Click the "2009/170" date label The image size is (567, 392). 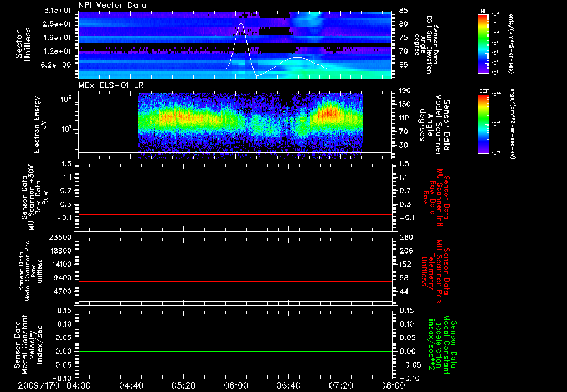pos(39,385)
